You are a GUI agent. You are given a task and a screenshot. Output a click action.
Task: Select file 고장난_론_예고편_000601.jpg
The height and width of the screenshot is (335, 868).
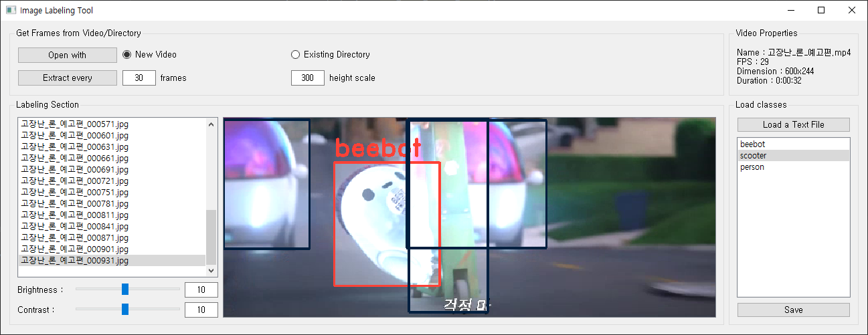click(112, 135)
